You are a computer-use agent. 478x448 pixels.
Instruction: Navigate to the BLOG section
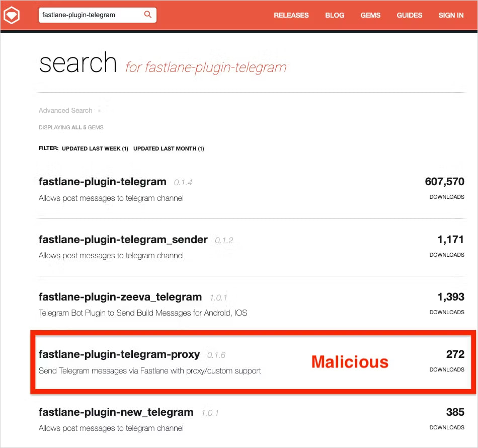click(335, 15)
